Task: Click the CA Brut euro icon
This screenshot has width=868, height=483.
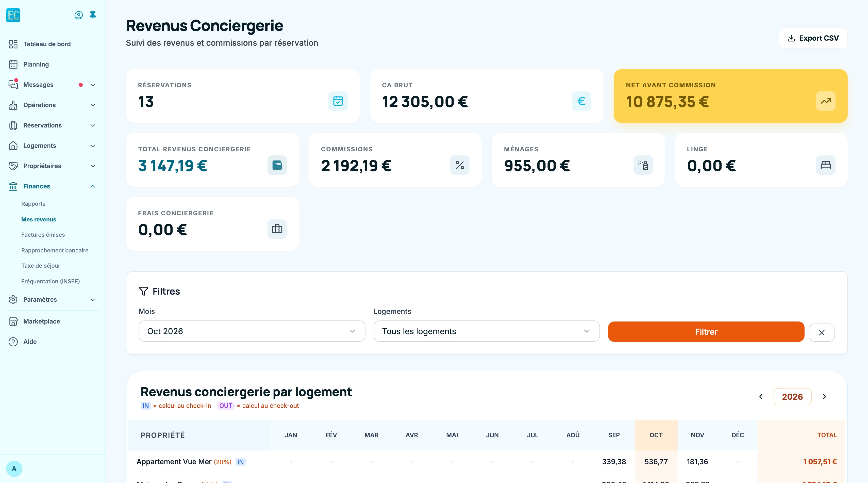Action: click(x=582, y=101)
